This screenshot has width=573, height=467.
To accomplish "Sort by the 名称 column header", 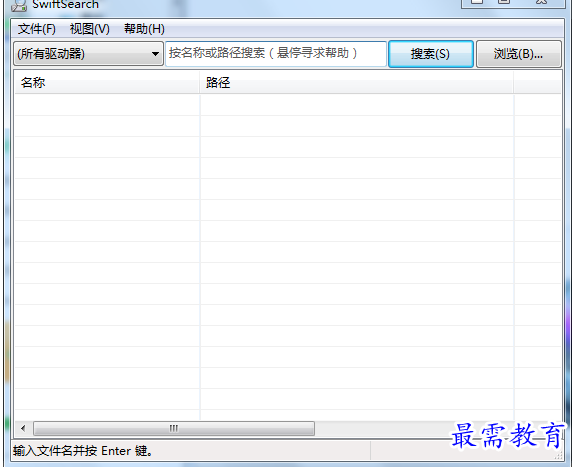I will point(107,83).
